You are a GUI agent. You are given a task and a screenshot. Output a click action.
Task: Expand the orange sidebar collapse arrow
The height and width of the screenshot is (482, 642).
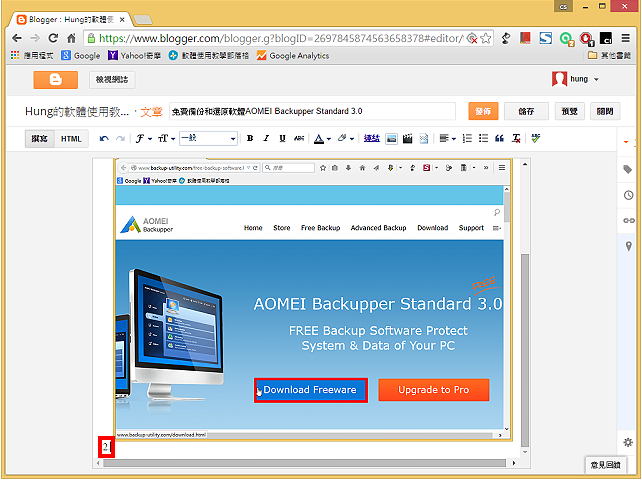(626, 142)
